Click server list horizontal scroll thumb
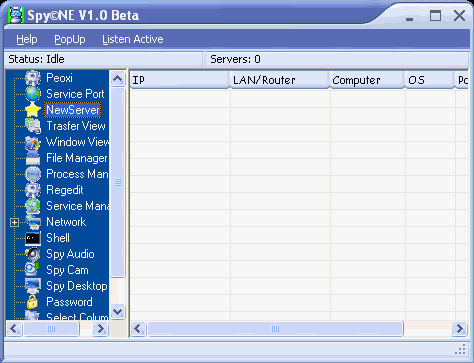Image resolution: width=474 pixels, height=363 pixels. point(275,329)
